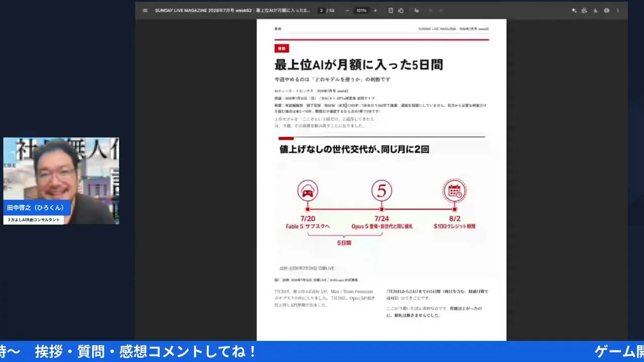Click the 5日間 label under the bracket
The height and width of the screenshot is (362, 644).
tap(344, 242)
